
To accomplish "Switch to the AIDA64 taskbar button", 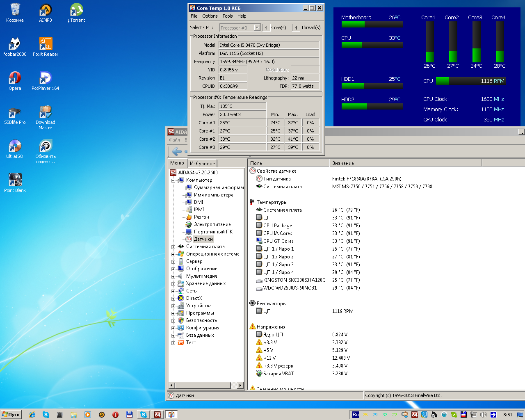I will point(157,415).
